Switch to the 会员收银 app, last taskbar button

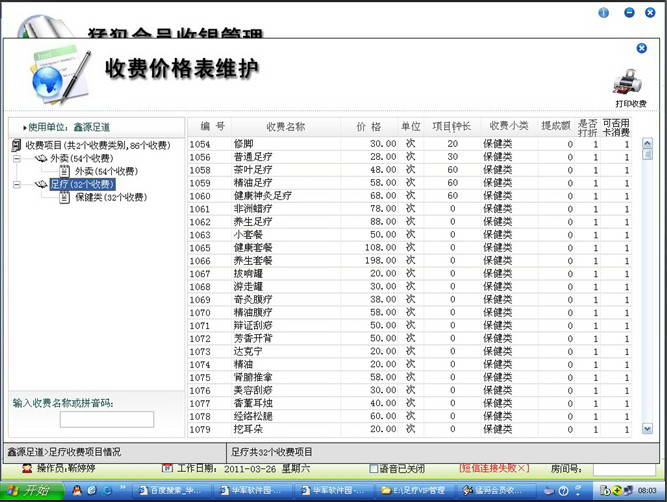tap(496, 491)
